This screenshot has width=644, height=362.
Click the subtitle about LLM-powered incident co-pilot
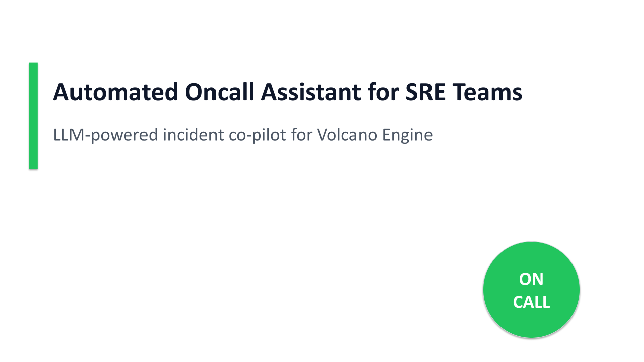(x=243, y=135)
